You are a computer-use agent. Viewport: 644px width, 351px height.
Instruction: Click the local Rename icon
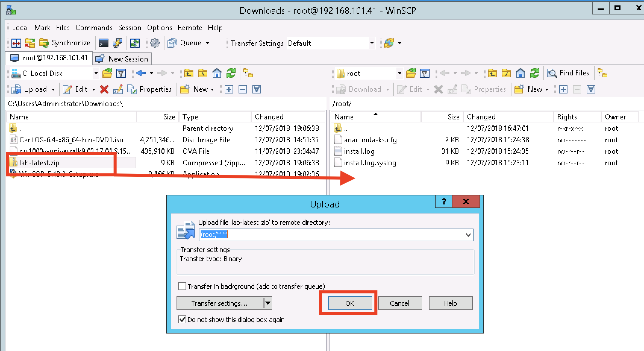(x=118, y=89)
